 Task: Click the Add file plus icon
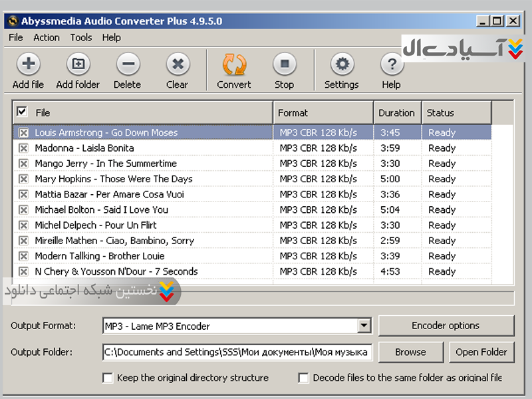point(28,65)
